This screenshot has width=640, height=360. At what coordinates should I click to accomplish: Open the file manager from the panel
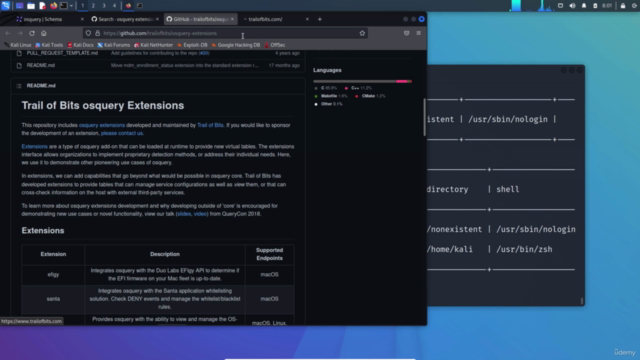click(x=31, y=6)
